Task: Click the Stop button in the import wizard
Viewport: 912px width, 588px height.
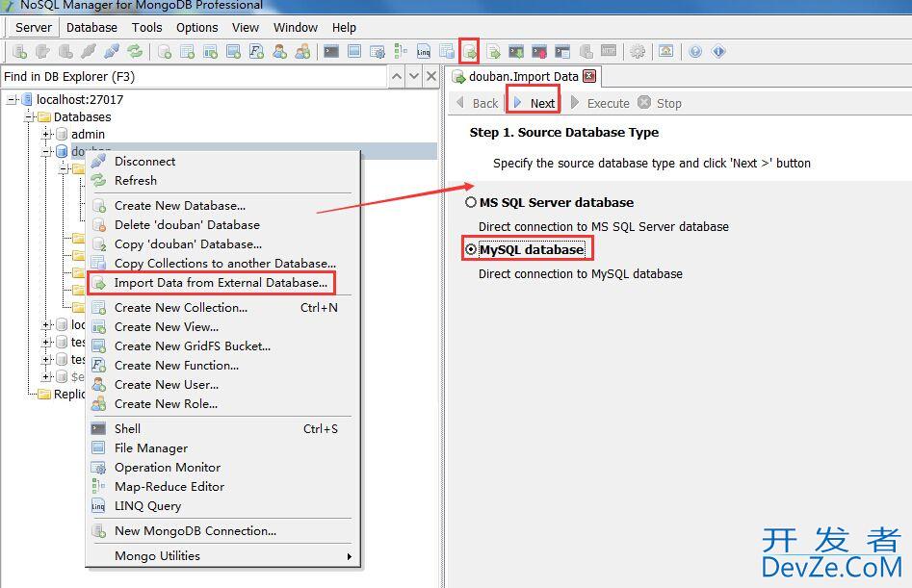Action: (660, 103)
